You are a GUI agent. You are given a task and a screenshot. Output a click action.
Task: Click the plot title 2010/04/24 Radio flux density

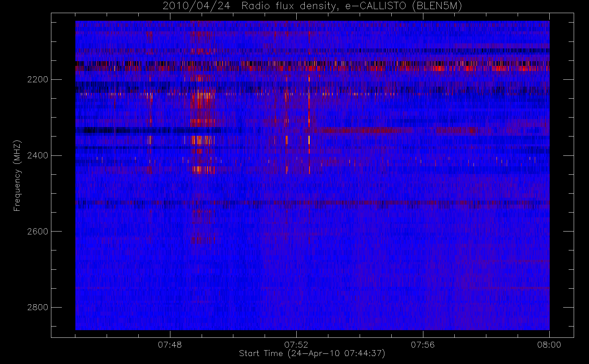pos(312,6)
